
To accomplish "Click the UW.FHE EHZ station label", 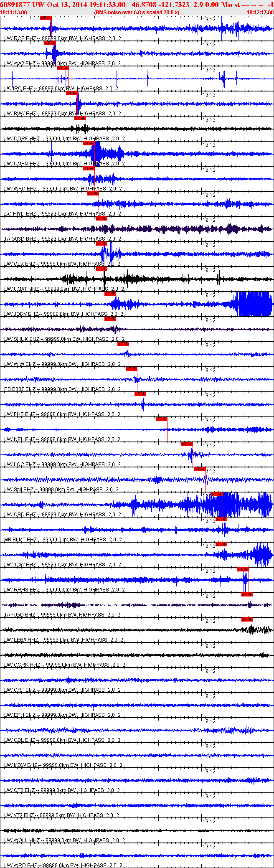I will click(20, 414).
